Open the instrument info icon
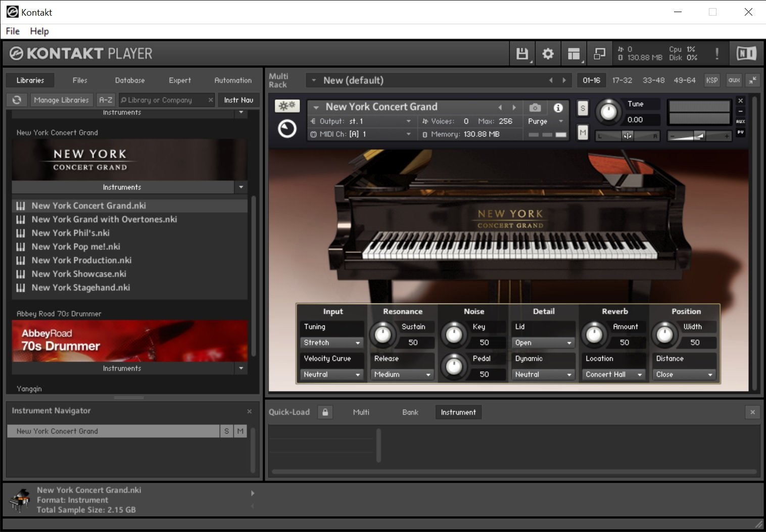Screen dimensions: 766x532 pyautogui.click(x=558, y=108)
